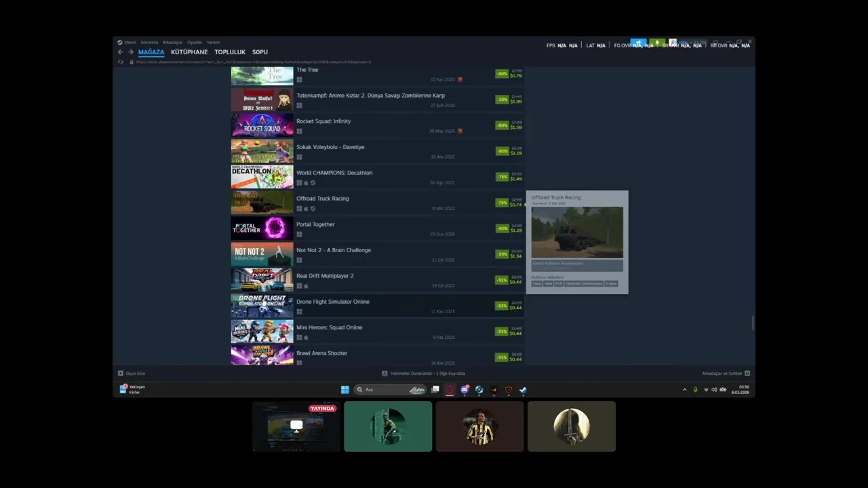Open Sokak Voleybolu thumbnail image

pos(262,151)
